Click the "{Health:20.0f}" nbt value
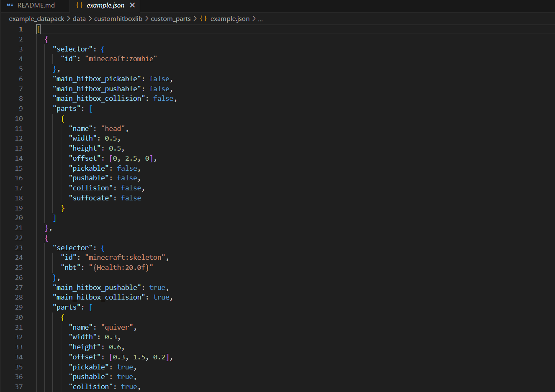The image size is (555, 392). pos(121,268)
